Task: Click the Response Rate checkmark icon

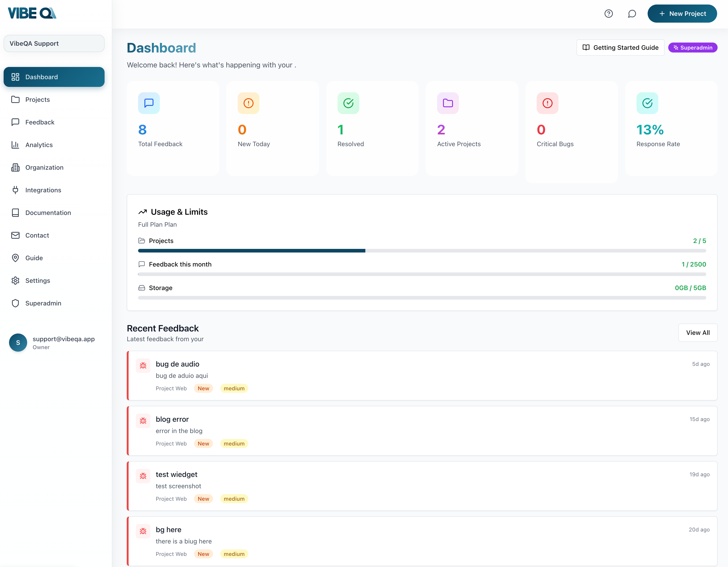Action: pyautogui.click(x=647, y=103)
